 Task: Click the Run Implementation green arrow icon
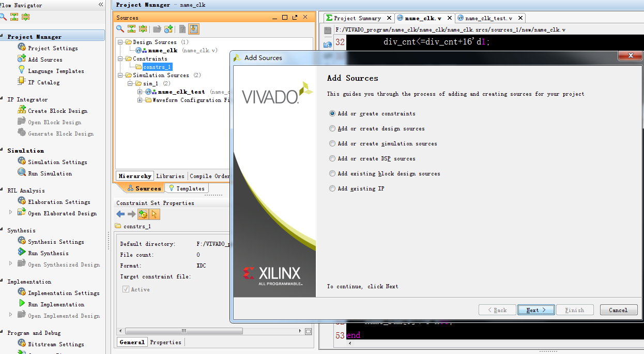point(22,304)
